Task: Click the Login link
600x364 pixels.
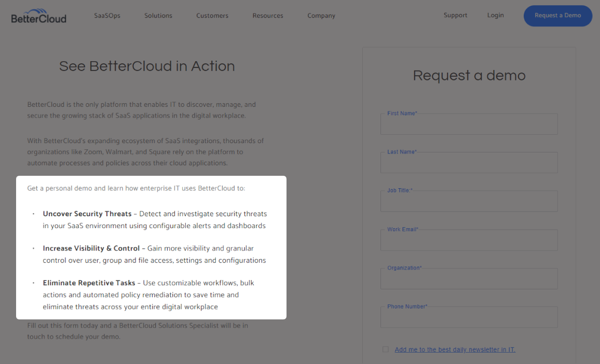Action: [x=495, y=15]
